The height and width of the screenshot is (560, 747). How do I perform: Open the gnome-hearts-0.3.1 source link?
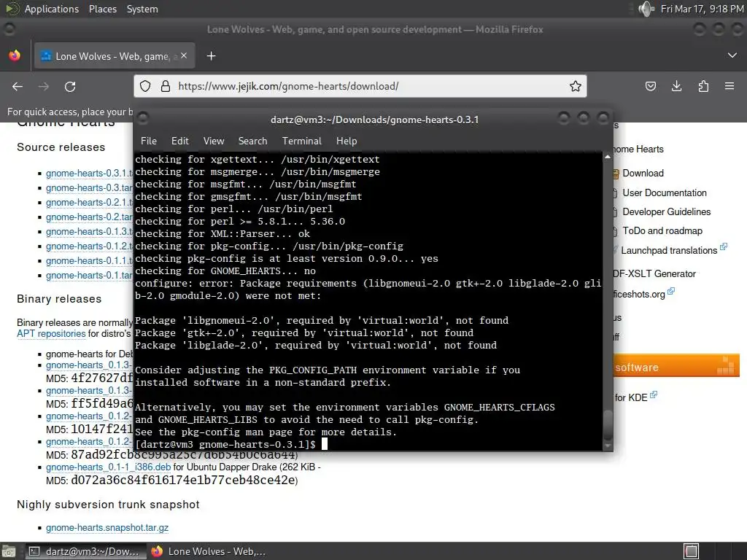point(89,174)
